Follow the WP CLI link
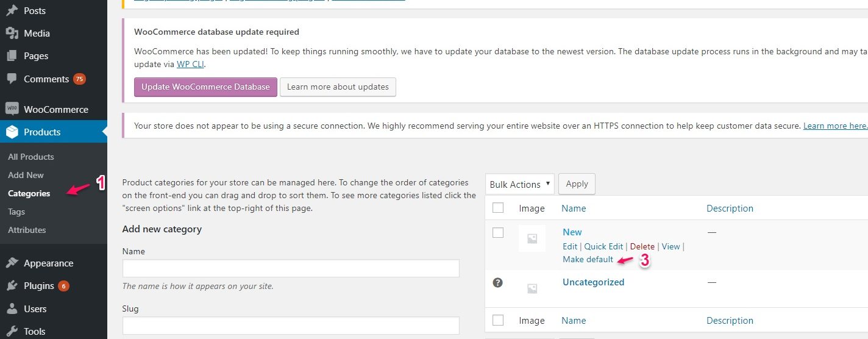Screen dimensions: 868x339 [191, 63]
